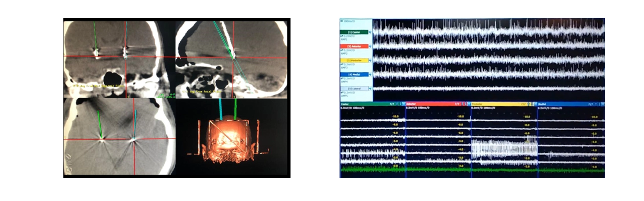This screenshot has width=644, height=201.
Task: Toggle the speaker icon for Center channel
Action: [370, 32]
